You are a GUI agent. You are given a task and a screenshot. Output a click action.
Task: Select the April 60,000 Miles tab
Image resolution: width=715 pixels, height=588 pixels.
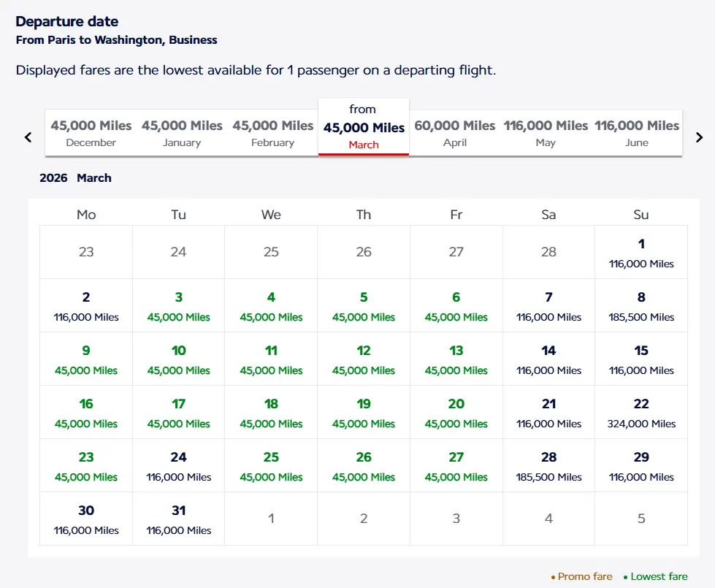click(454, 133)
